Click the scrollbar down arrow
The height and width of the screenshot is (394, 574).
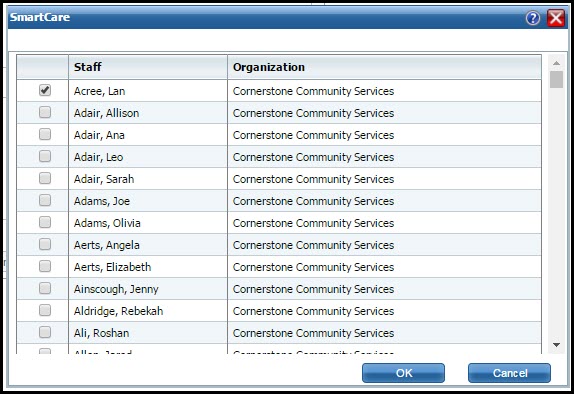tap(556, 345)
